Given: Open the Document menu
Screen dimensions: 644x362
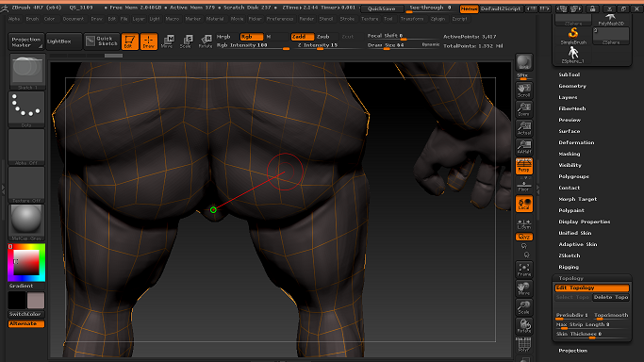Looking at the screenshot, I should tap(74, 19).
